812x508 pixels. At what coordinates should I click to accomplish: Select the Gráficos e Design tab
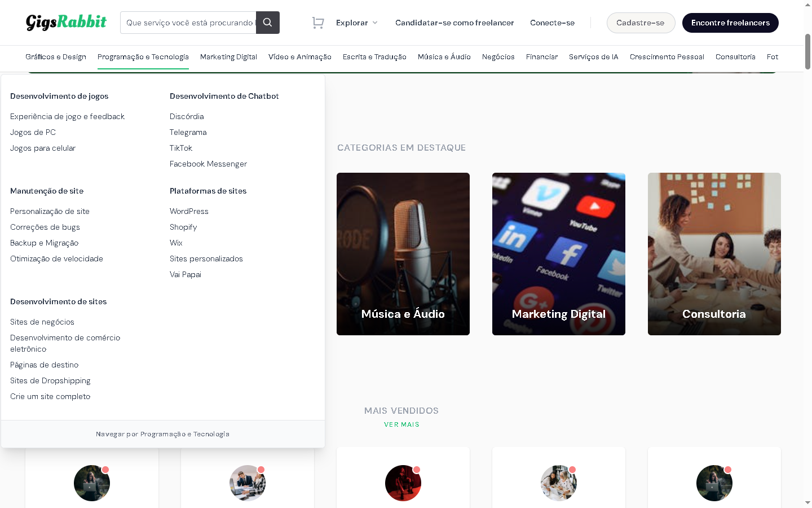point(56,57)
